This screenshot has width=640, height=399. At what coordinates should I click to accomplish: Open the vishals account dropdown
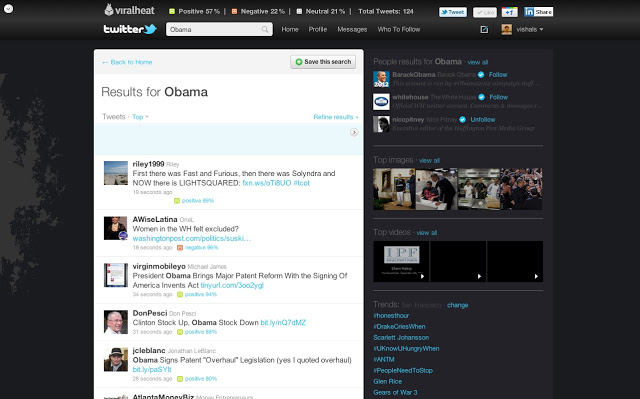point(530,29)
